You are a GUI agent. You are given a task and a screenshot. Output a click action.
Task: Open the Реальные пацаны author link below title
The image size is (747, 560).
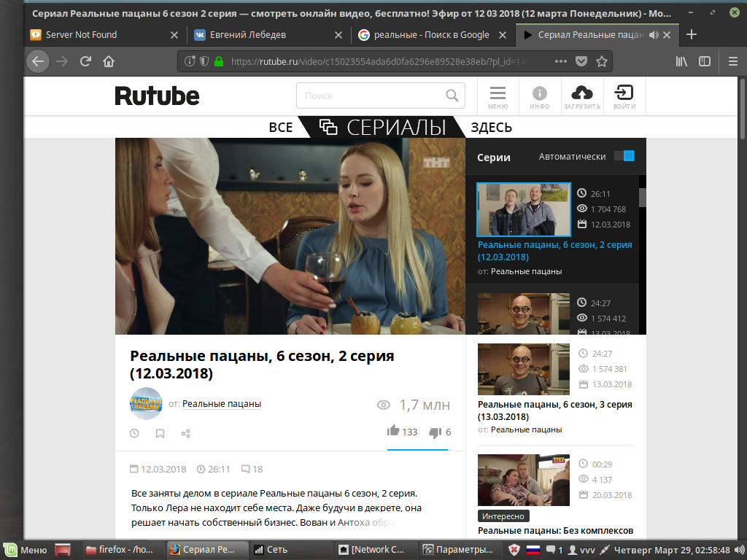[x=222, y=404]
